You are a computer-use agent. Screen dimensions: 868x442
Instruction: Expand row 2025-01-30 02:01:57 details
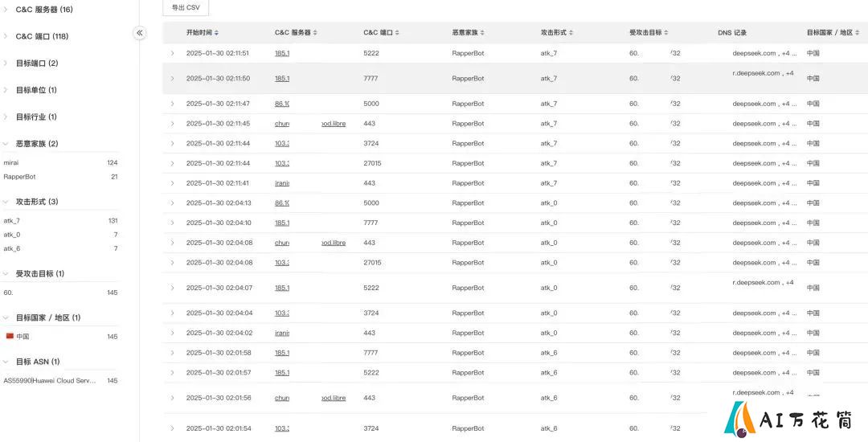tap(172, 373)
